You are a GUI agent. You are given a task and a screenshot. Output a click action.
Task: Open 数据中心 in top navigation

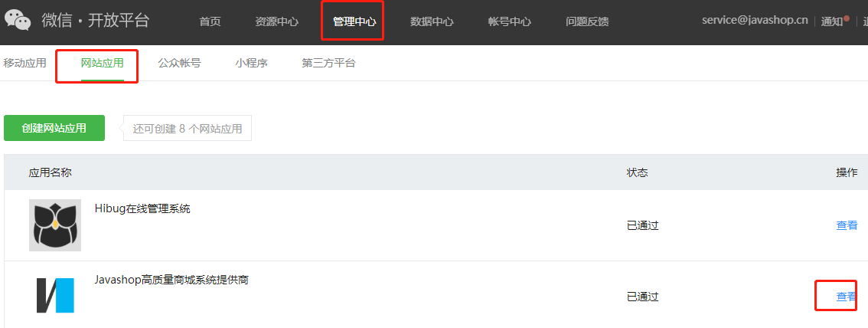[432, 21]
